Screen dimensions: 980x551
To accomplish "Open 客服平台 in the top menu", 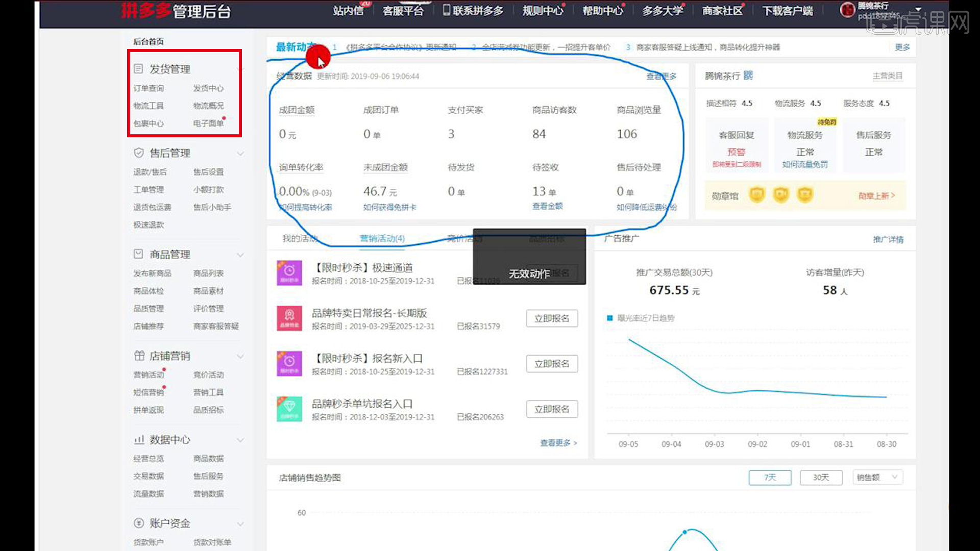I will (x=403, y=11).
